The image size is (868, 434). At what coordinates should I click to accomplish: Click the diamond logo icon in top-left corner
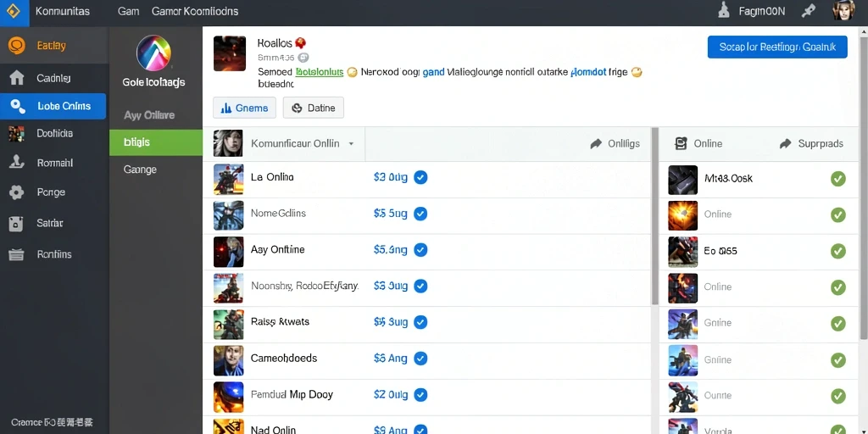click(x=14, y=11)
